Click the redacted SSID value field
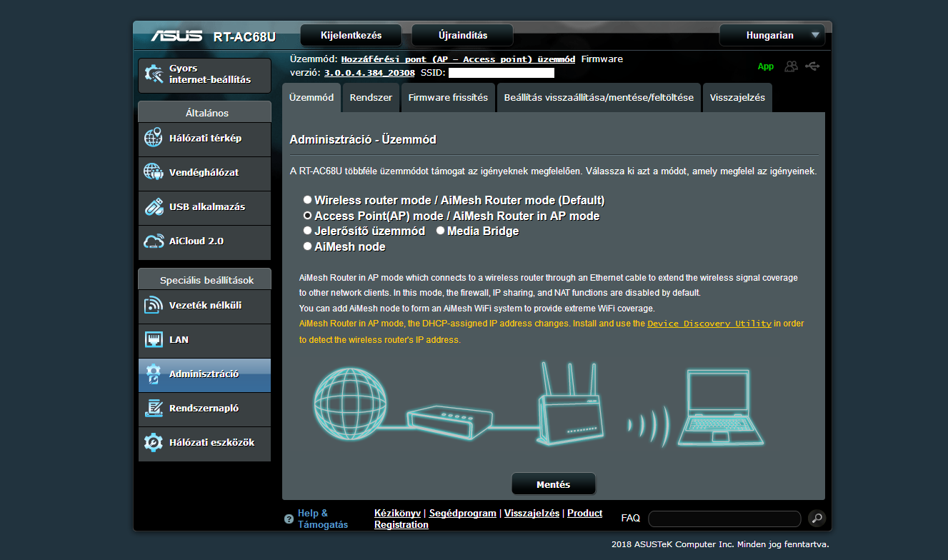The height and width of the screenshot is (560, 948). click(502, 73)
